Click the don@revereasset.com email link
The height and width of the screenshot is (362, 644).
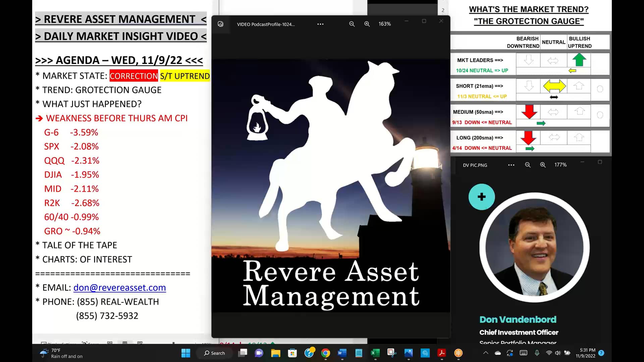(x=119, y=288)
